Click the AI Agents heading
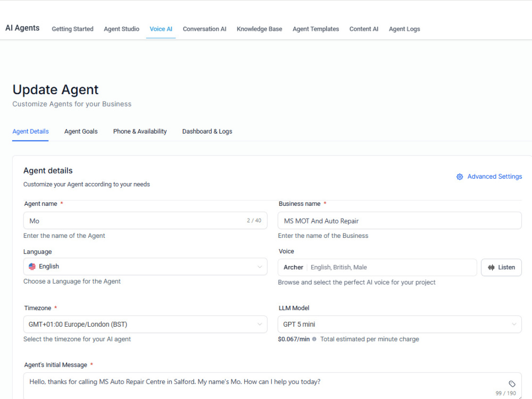 pos(22,28)
